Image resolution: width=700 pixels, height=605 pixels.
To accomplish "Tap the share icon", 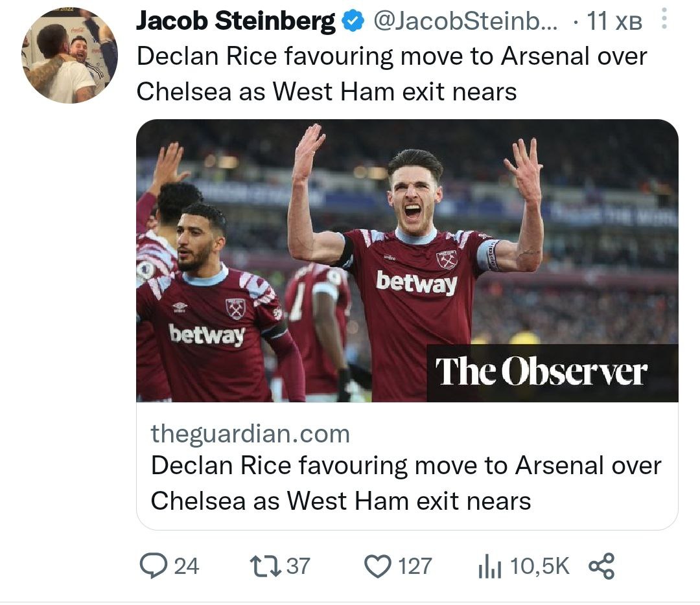I will (601, 567).
